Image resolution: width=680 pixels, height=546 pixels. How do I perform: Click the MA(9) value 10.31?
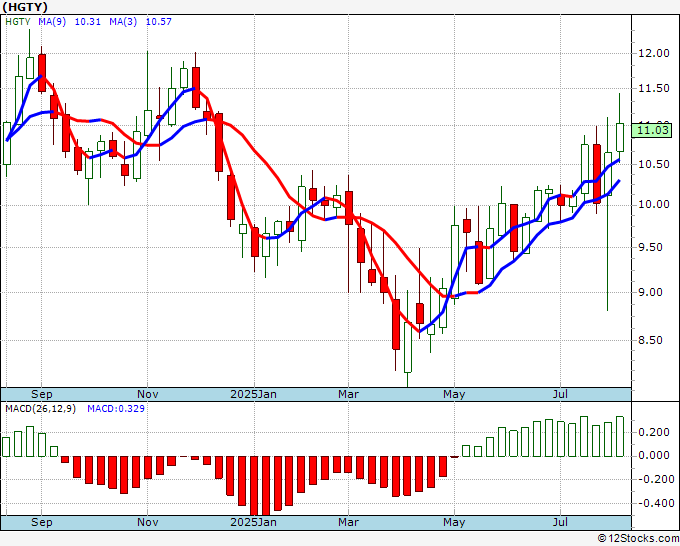coord(88,21)
